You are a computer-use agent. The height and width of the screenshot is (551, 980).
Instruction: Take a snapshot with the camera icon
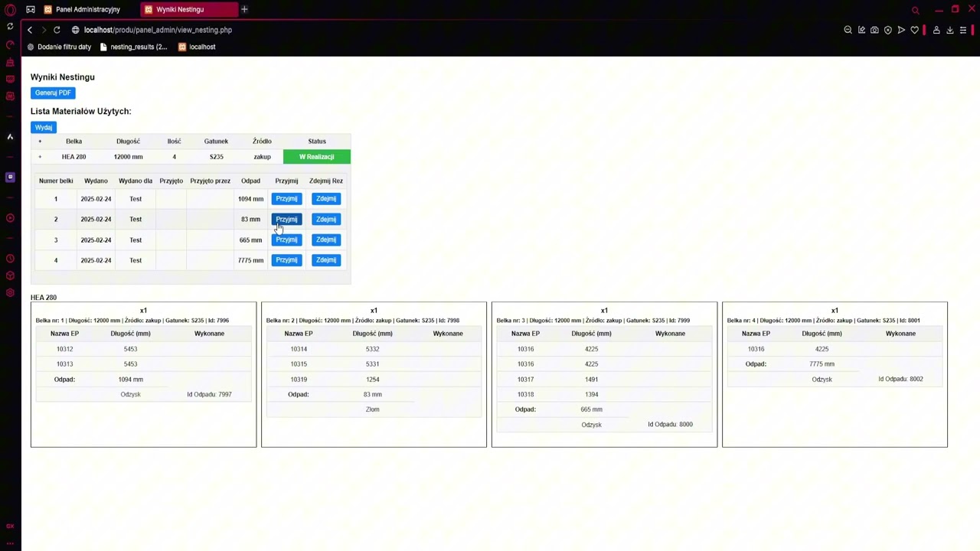[874, 30]
